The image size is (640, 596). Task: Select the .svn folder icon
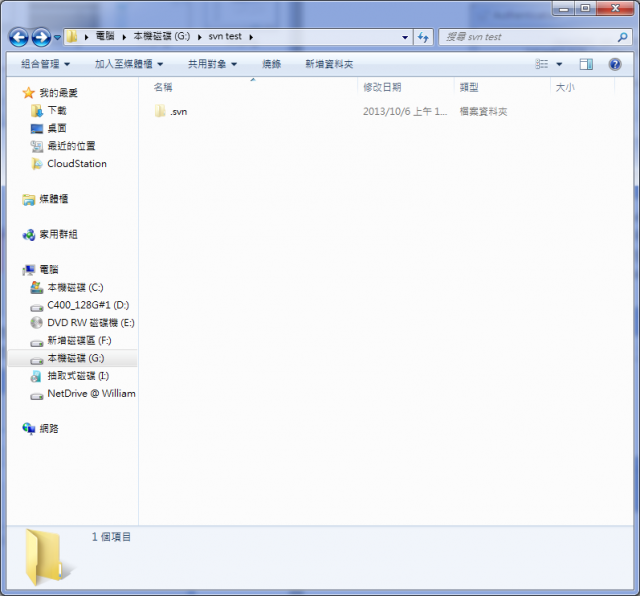pyautogui.click(x=160, y=111)
